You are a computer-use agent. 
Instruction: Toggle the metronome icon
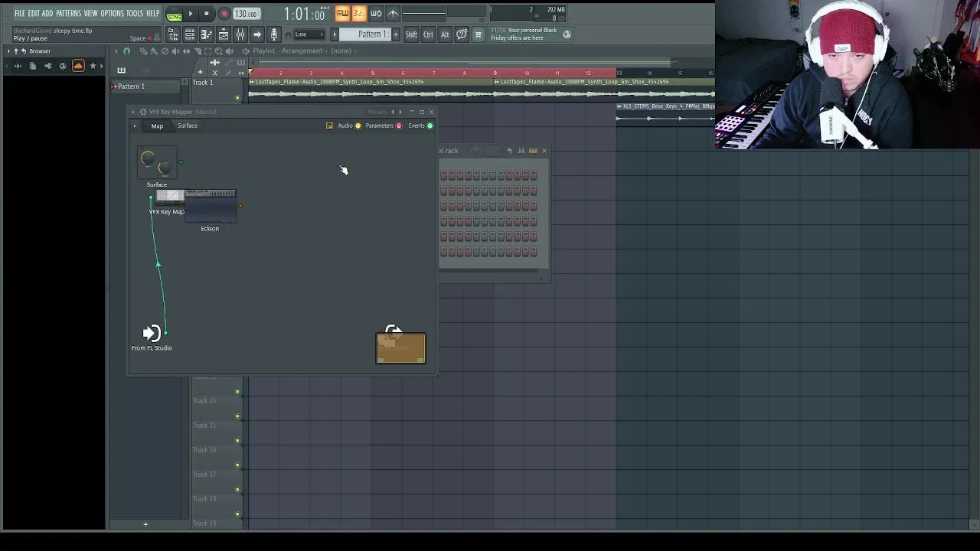(x=393, y=14)
